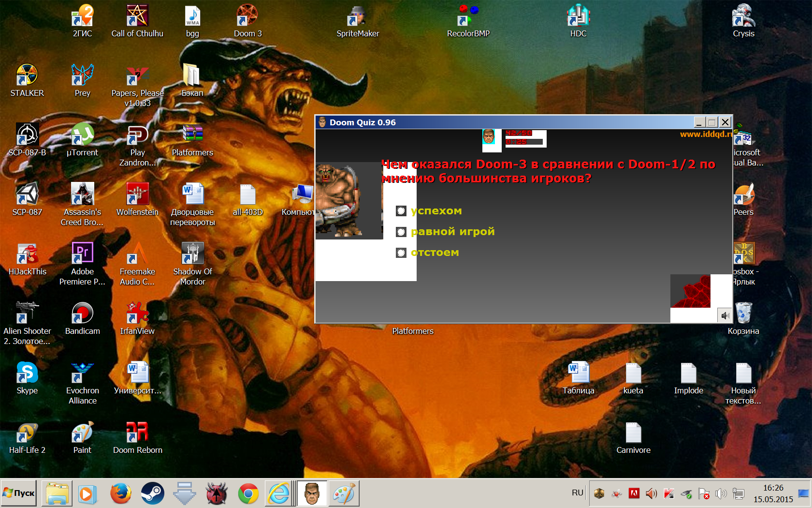This screenshot has width=812, height=508.
Task: Select Assassin's Creed Brotherhood shortcut
Action: pyautogui.click(x=82, y=205)
